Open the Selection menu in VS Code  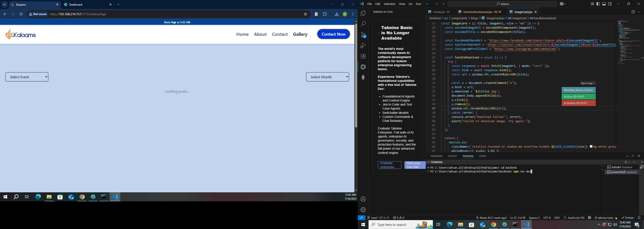390,4
